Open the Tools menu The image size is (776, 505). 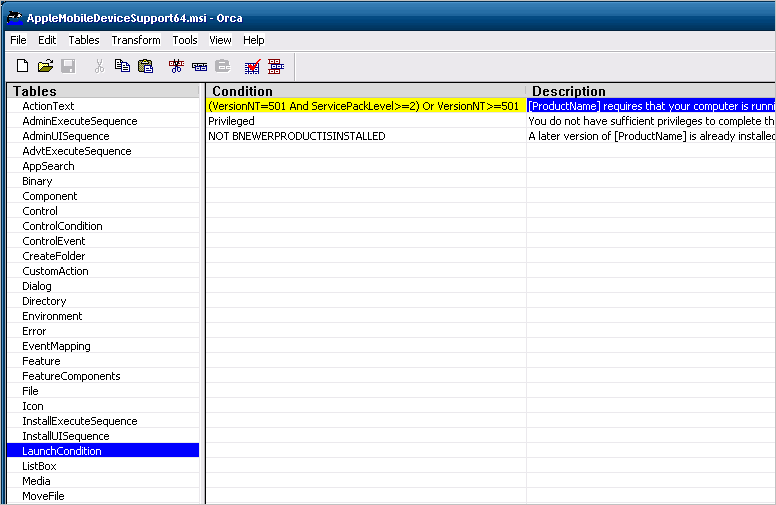(x=185, y=40)
